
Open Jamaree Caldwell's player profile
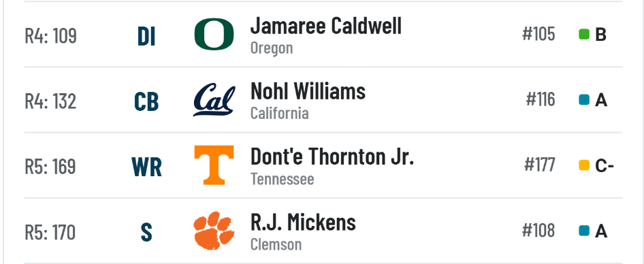(325, 27)
